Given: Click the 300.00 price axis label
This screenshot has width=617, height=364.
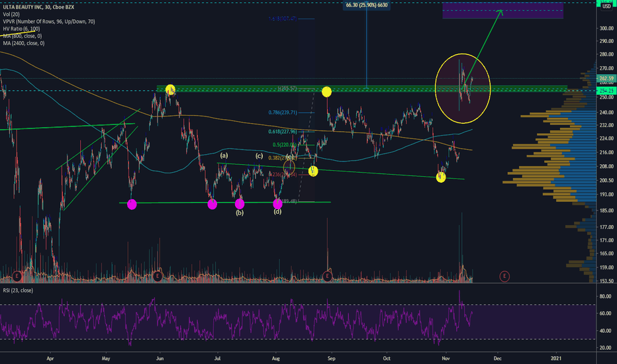Looking at the screenshot, I should (606, 28).
